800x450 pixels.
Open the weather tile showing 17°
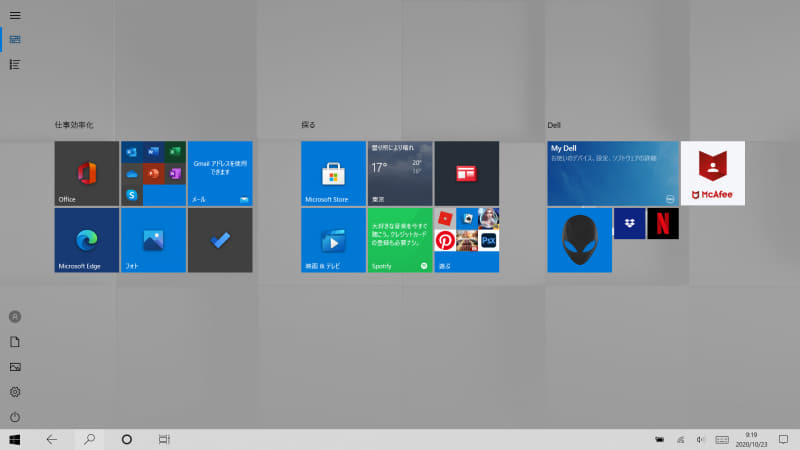coord(400,173)
